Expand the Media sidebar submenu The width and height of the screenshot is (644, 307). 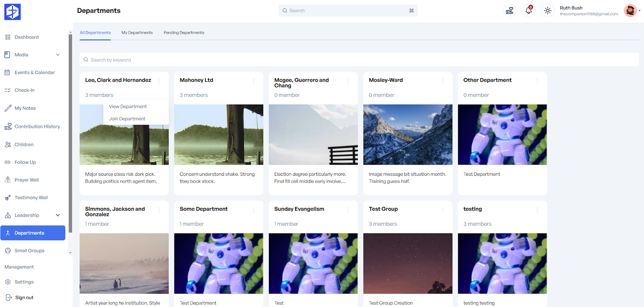click(58, 55)
